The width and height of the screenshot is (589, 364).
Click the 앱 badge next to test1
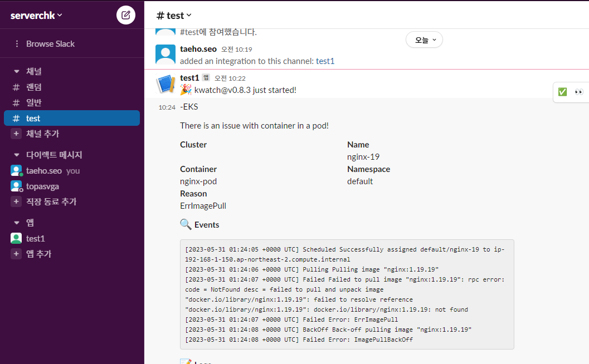pos(206,78)
